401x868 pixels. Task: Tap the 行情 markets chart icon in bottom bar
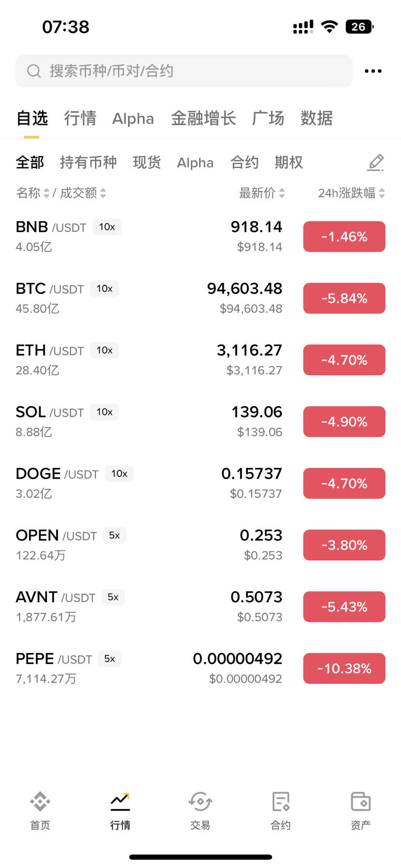coord(120,802)
